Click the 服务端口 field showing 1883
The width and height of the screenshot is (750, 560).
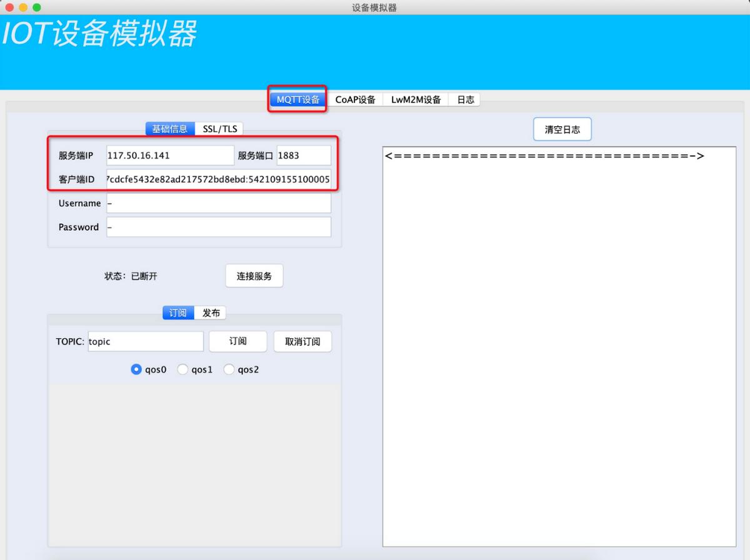click(x=304, y=155)
